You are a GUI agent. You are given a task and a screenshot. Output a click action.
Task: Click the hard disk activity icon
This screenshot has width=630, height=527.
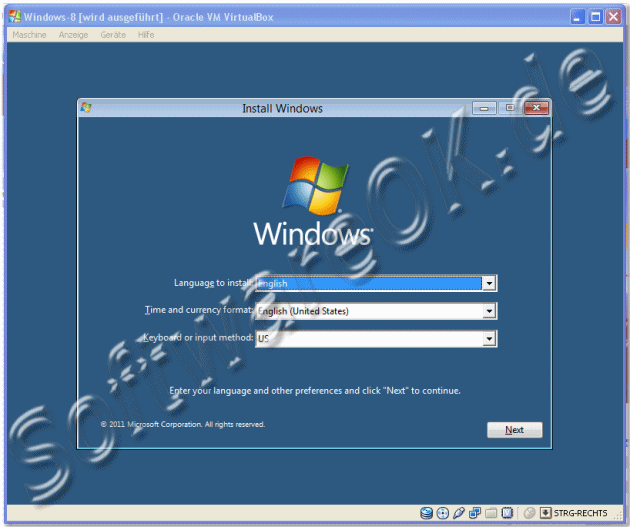click(427, 513)
